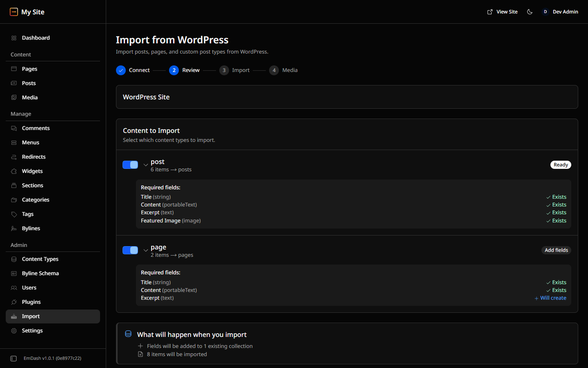This screenshot has height=368, width=588.
Task: Click the My Site logo icon
Action: point(14,12)
